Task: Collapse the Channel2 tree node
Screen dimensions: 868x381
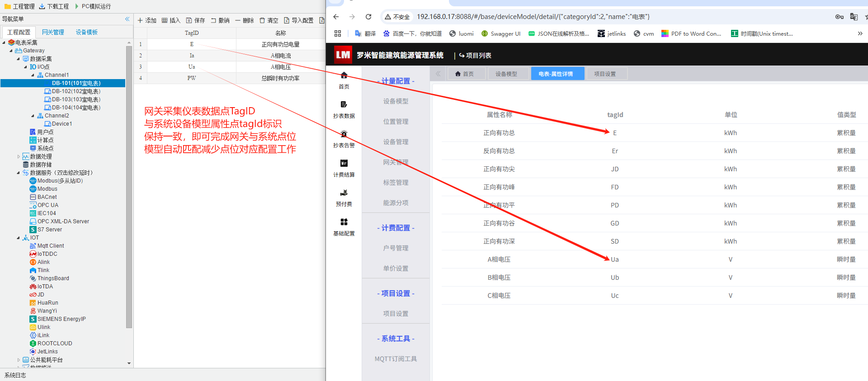Action: (33, 116)
